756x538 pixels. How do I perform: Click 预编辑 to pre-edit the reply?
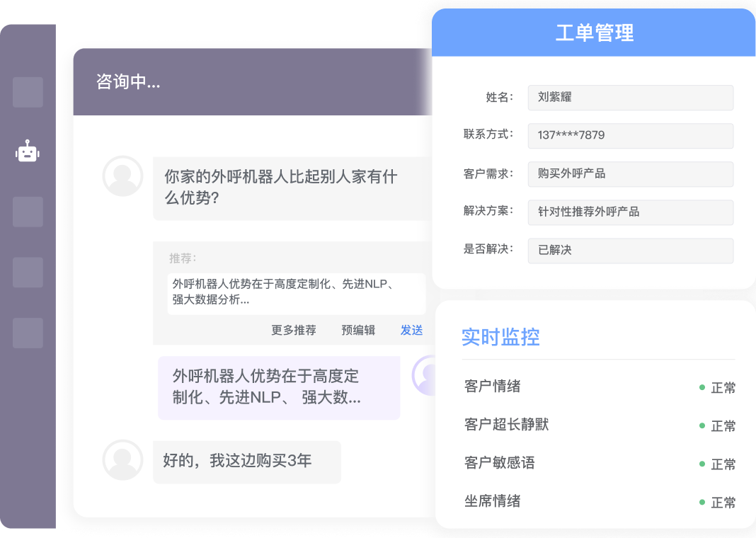[357, 330]
